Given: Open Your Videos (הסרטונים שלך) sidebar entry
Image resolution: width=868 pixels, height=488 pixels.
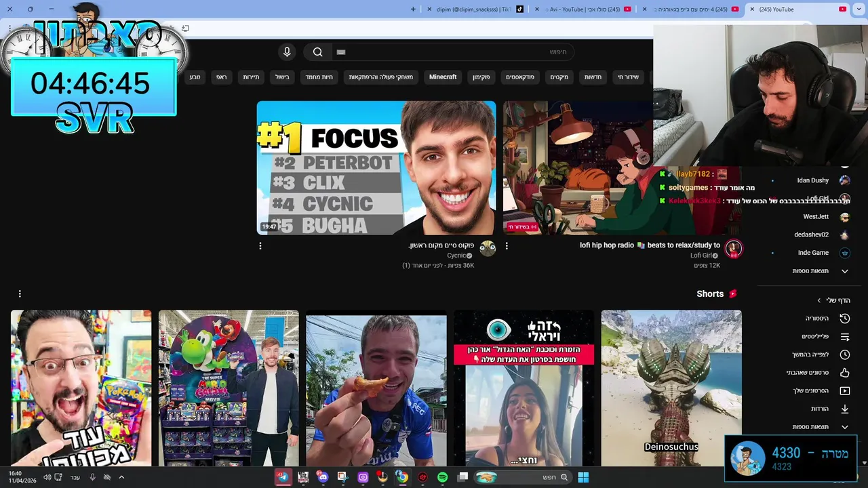Looking at the screenshot, I should [821, 390].
